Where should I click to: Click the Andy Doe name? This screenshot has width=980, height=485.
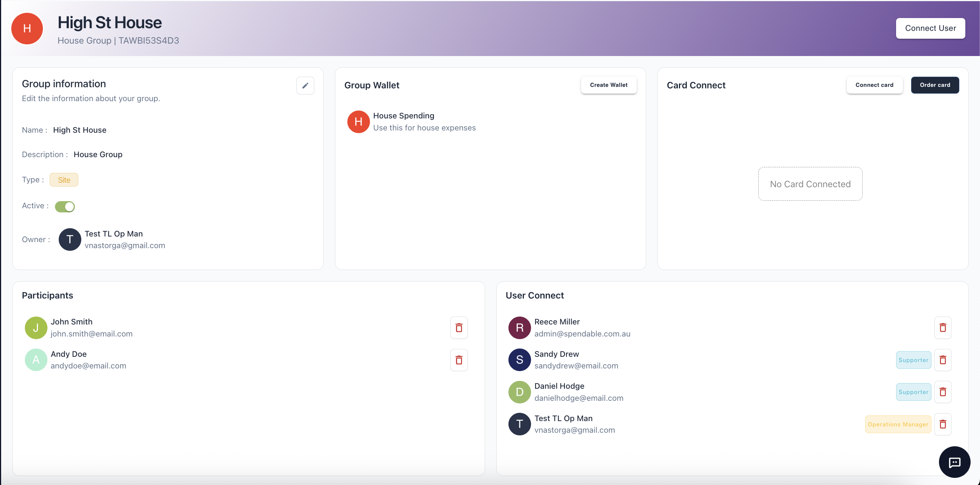(x=68, y=354)
